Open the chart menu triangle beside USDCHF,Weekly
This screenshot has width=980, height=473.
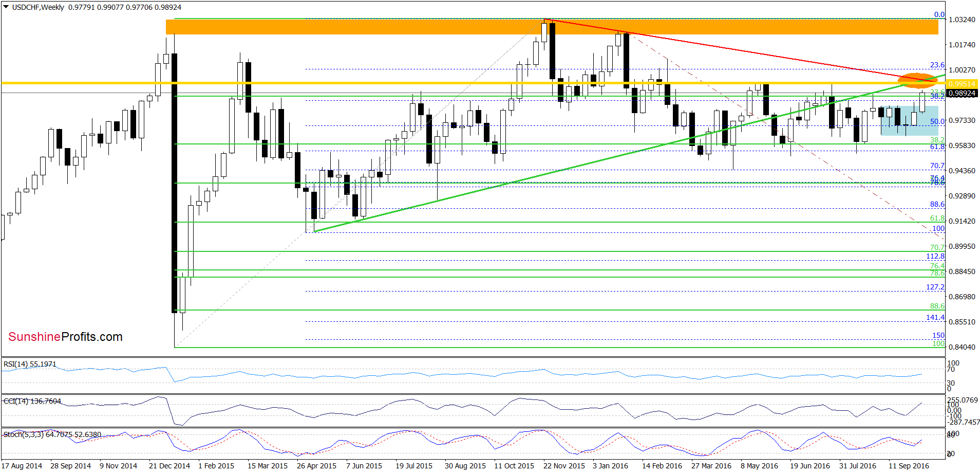6,7
